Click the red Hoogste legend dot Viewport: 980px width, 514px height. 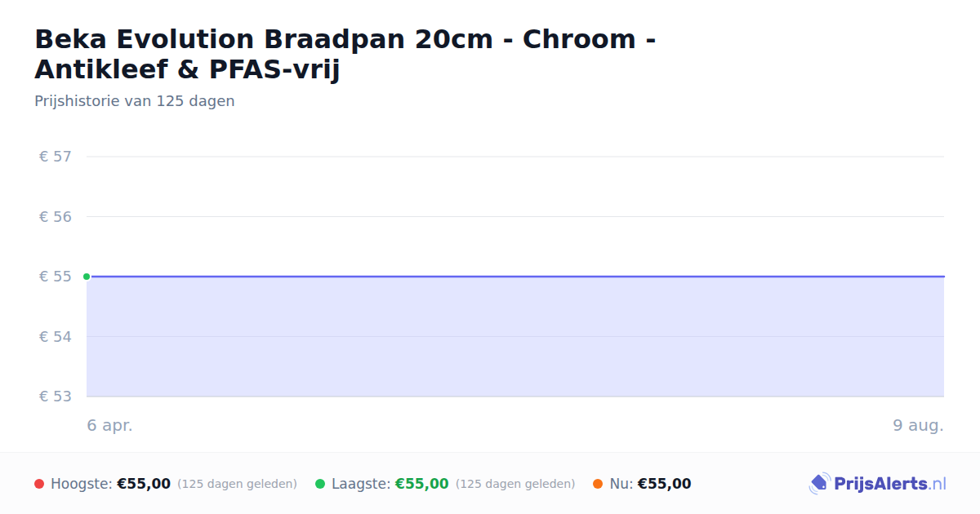[x=39, y=484]
